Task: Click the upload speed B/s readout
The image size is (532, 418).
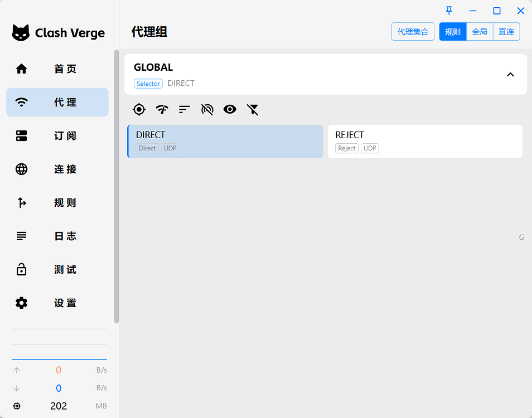Action: coord(59,370)
